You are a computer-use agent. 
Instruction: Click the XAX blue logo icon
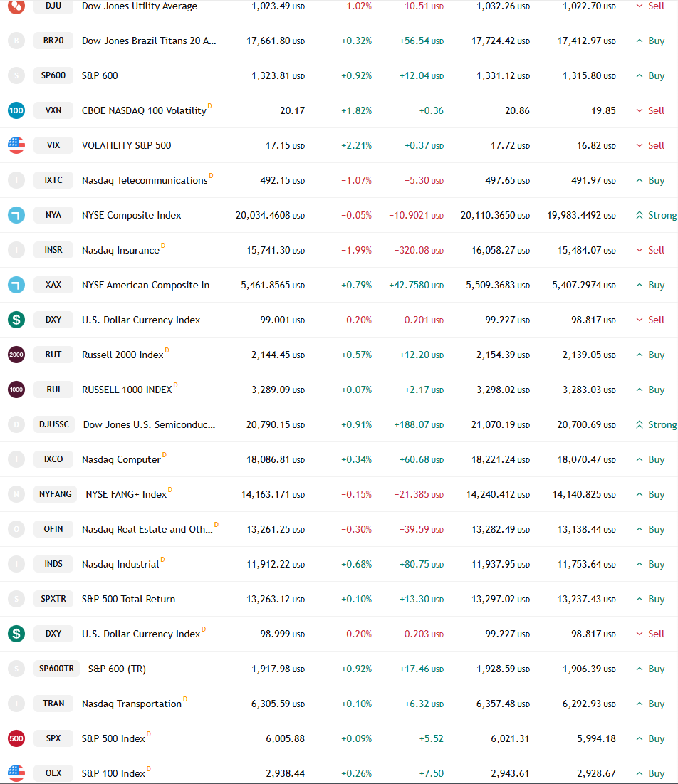16,285
